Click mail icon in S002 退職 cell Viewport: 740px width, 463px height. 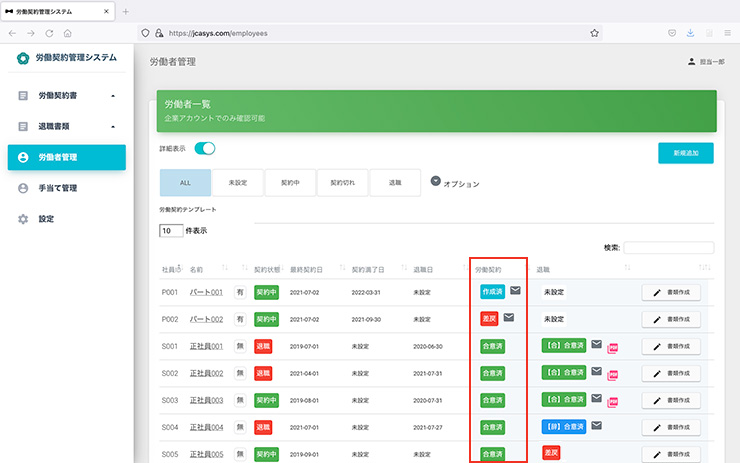[597, 371]
